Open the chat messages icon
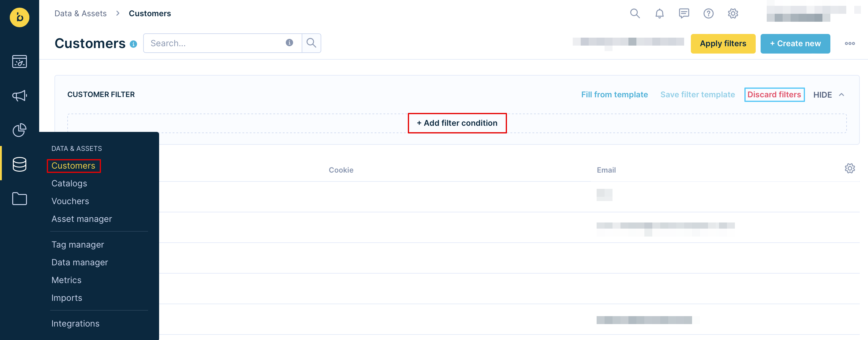This screenshot has width=868, height=340. click(x=684, y=14)
